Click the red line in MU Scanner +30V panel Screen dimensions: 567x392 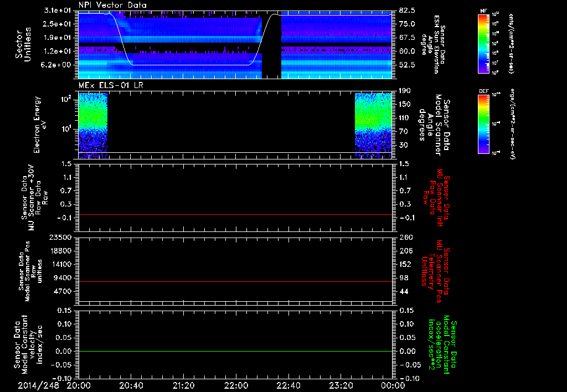235,214
